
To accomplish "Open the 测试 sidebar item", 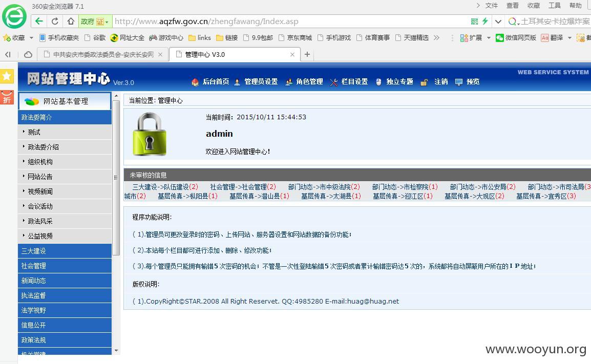I will pos(65,132).
